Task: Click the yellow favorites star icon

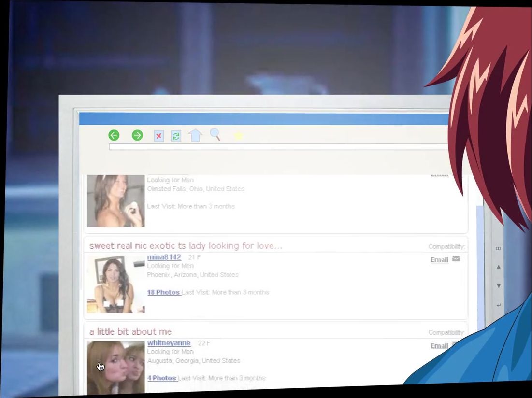Action: tap(238, 136)
